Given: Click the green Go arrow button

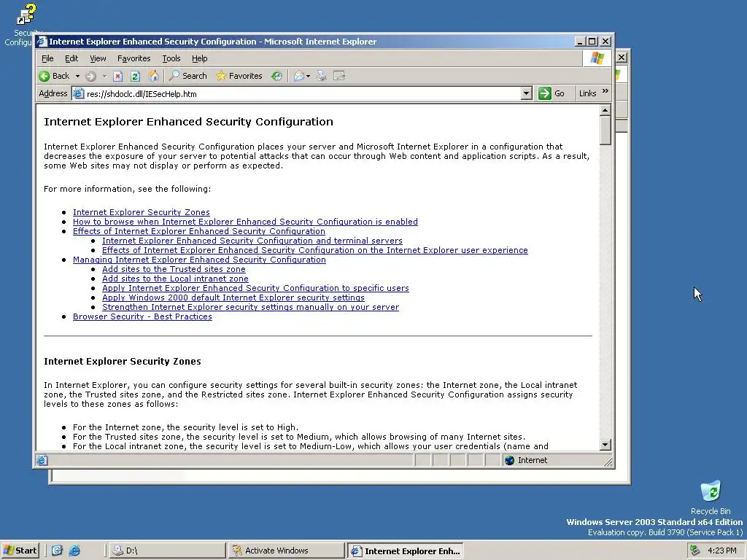Looking at the screenshot, I should tap(544, 93).
